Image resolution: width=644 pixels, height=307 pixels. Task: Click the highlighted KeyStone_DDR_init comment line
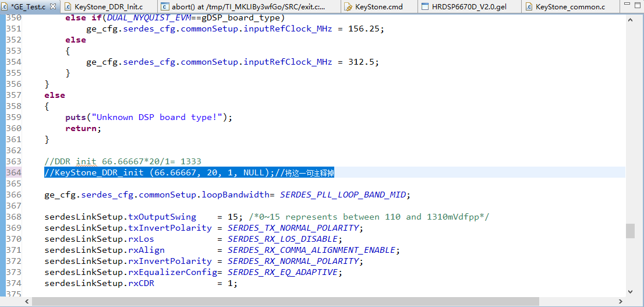point(189,172)
